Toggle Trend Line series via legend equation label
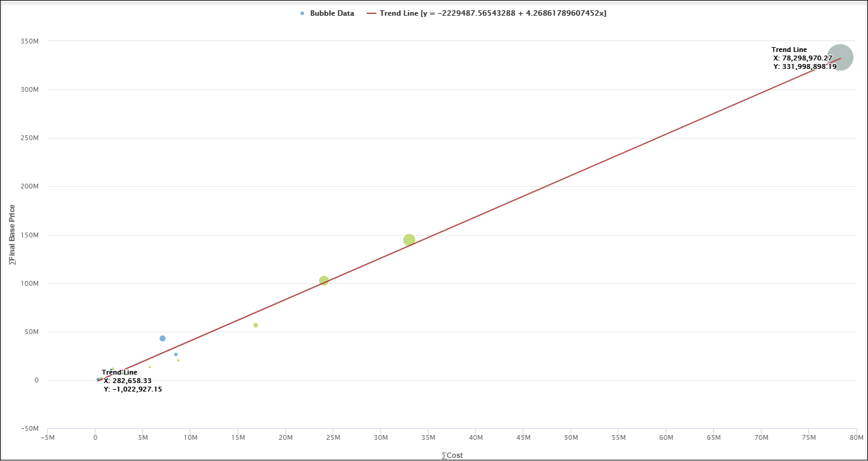The width and height of the screenshot is (868, 461). [493, 13]
